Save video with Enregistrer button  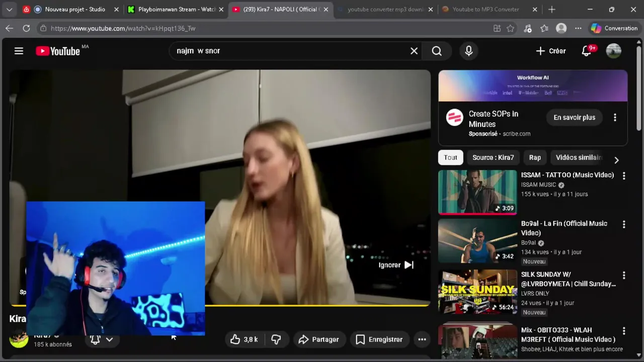(x=379, y=339)
